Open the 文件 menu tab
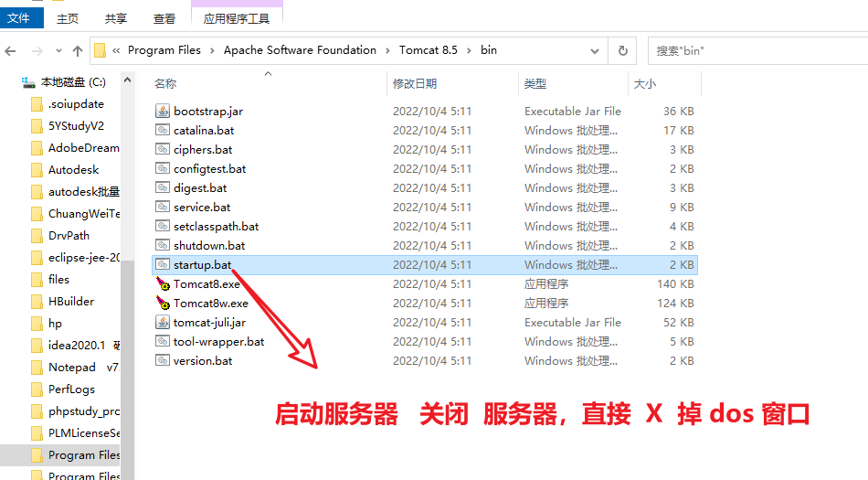Screen dimensions: 868x480 pyautogui.click(x=22, y=18)
